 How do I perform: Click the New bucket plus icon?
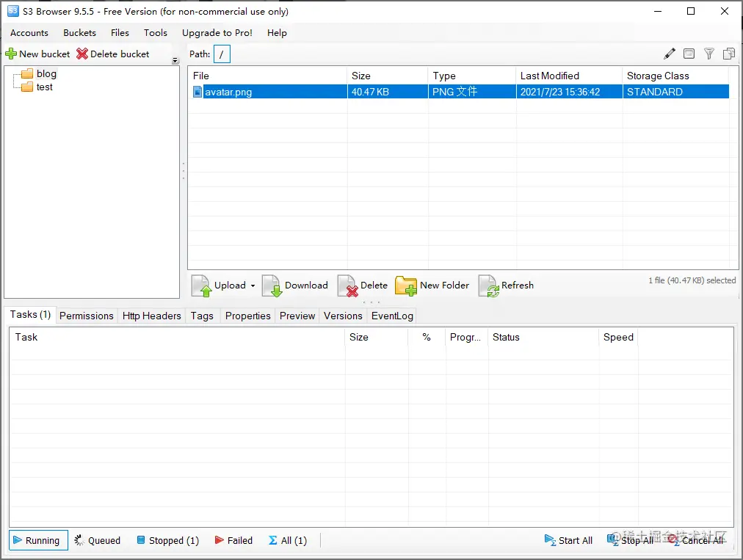[11, 54]
